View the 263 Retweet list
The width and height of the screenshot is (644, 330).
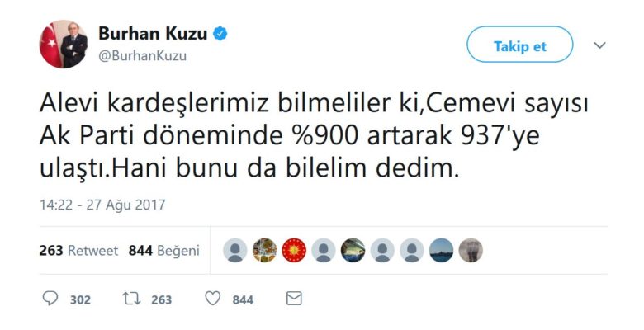pos(78,250)
